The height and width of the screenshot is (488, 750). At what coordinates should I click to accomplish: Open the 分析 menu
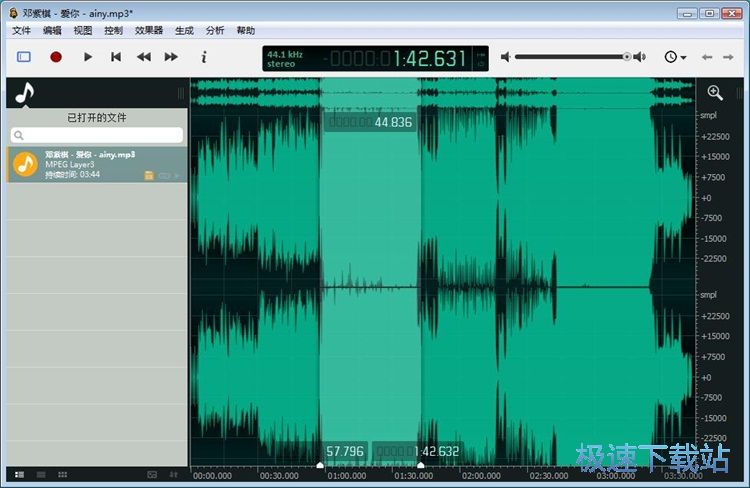[215, 31]
